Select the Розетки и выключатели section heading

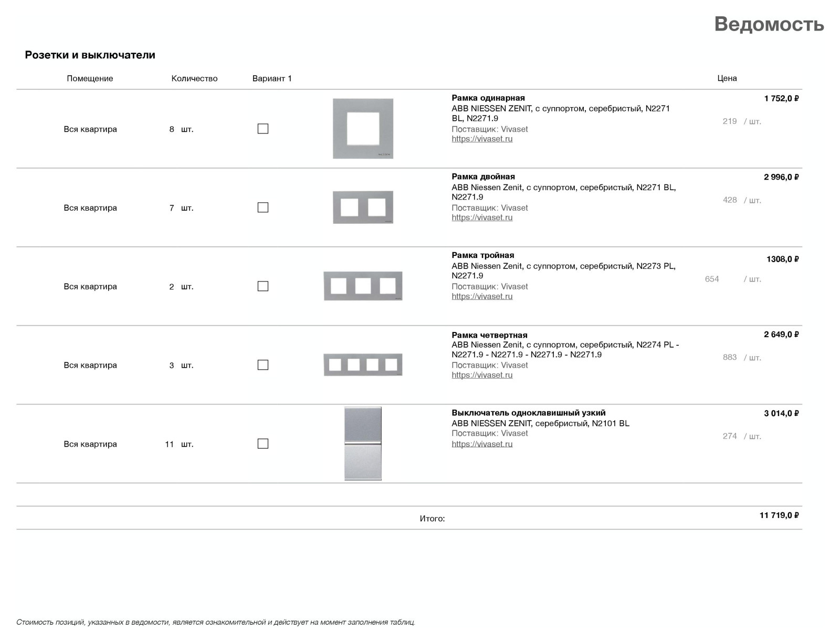[90, 55]
